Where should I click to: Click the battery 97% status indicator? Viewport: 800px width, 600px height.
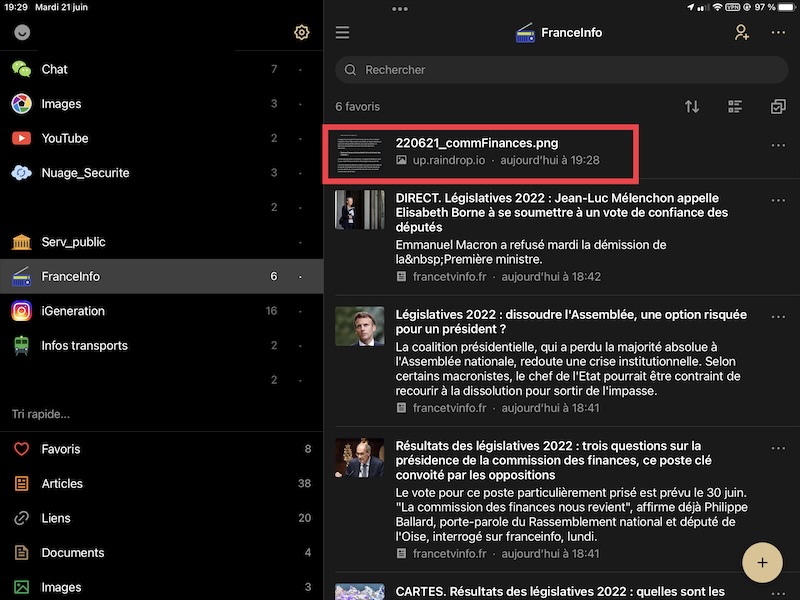coord(775,7)
